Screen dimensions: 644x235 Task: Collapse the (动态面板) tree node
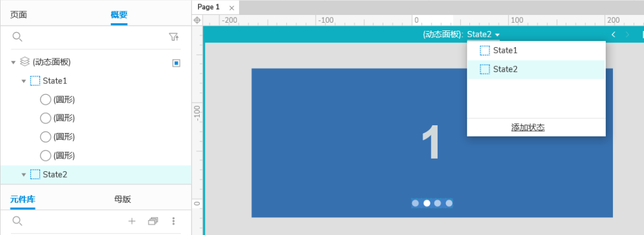(13, 63)
